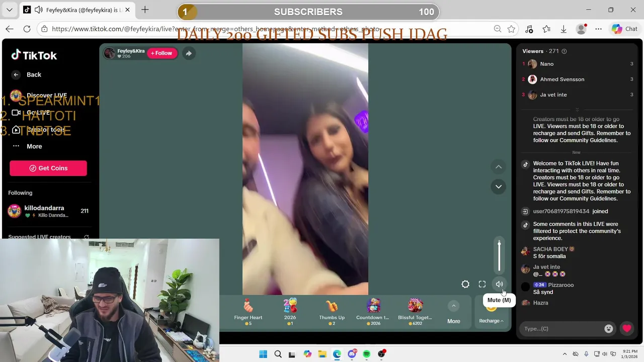Screen dimensions: 644x362
Task: Send the 2026 gift
Action: point(290,312)
